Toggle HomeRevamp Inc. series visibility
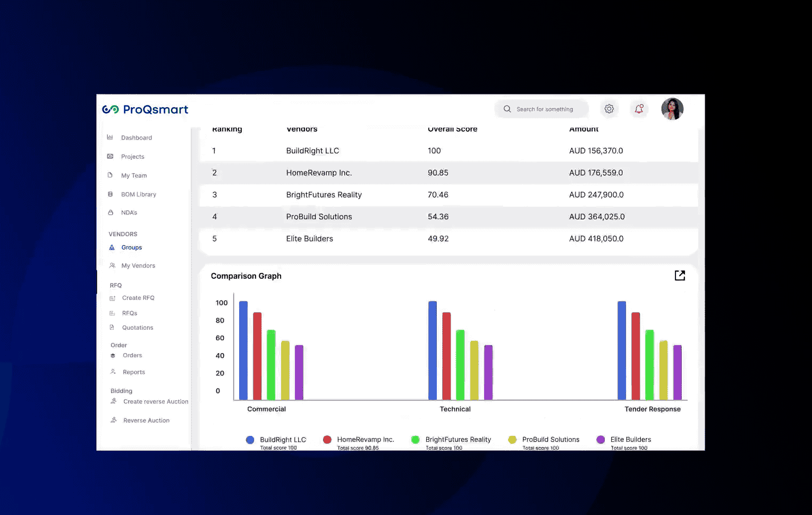812x515 pixels. pos(326,440)
